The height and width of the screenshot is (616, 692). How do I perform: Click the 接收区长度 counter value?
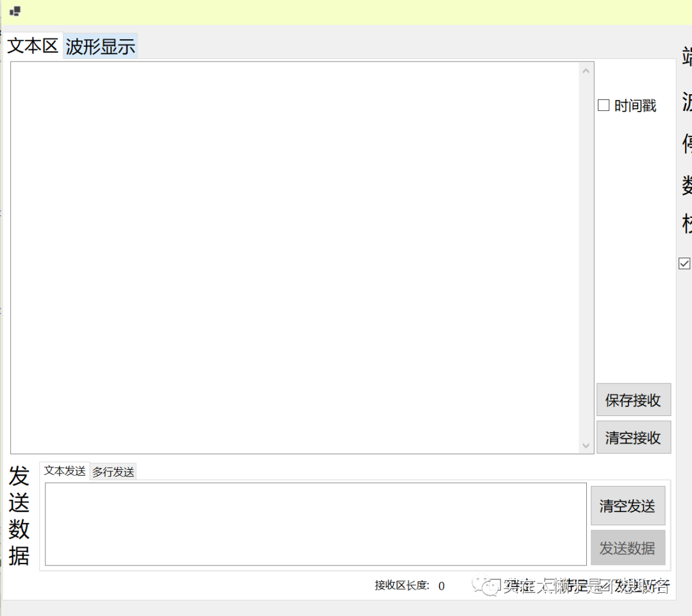(x=441, y=586)
